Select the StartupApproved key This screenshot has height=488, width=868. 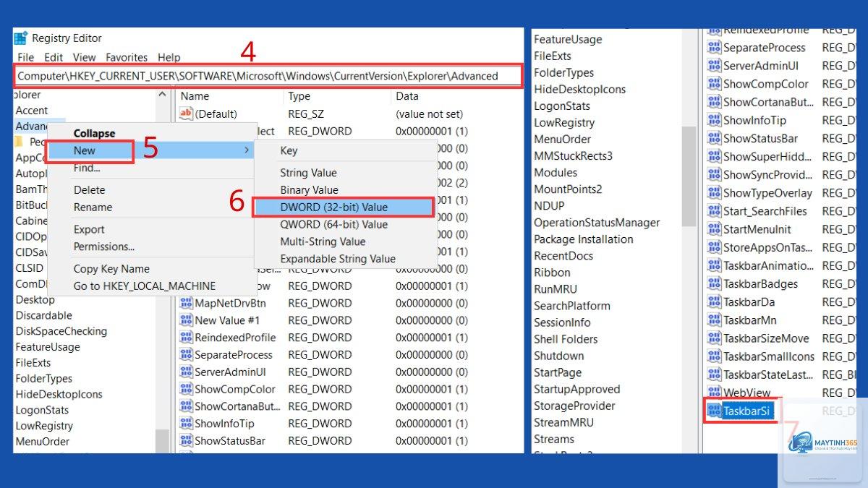[x=577, y=389]
